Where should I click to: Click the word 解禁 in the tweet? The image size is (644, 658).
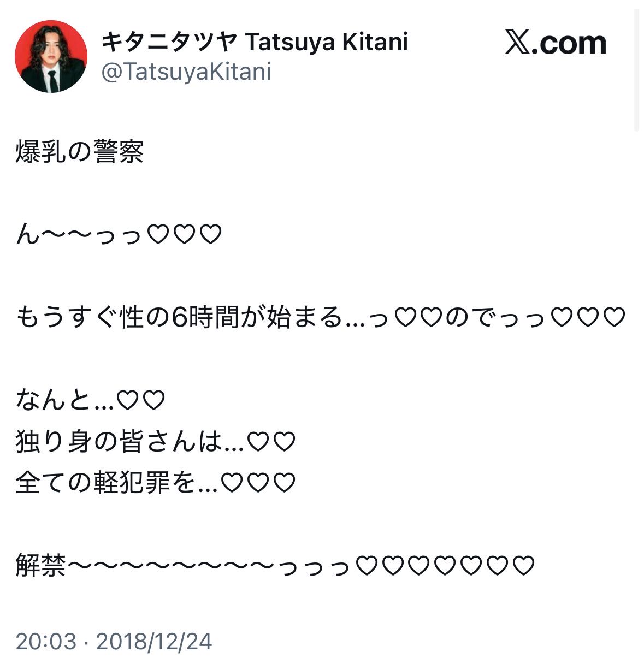click(x=41, y=566)
